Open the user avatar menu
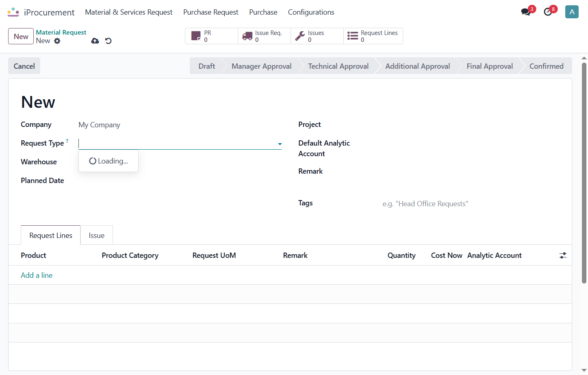588x375 pixels. click(572, 12)
